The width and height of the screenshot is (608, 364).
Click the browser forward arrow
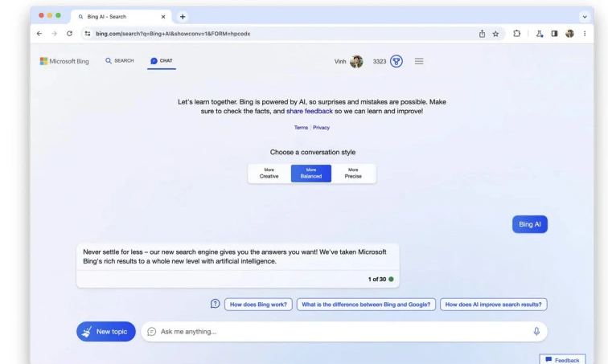pos(55,34)
